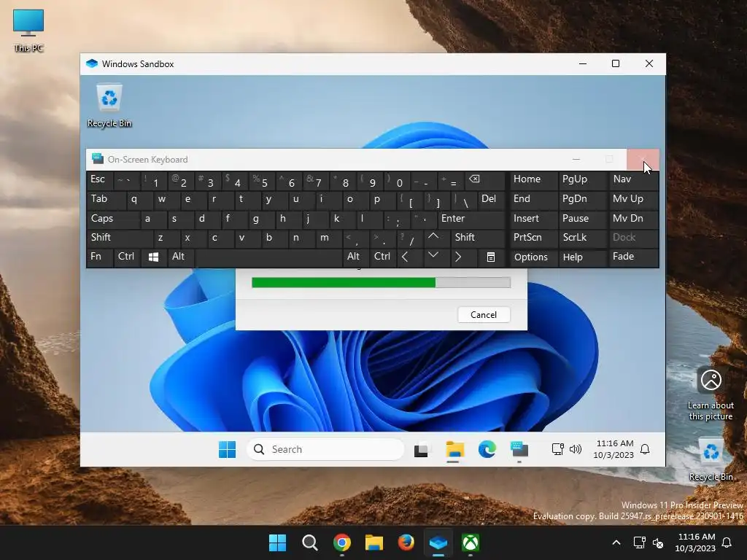Click the PrtScn key

(x=534, y=238)
